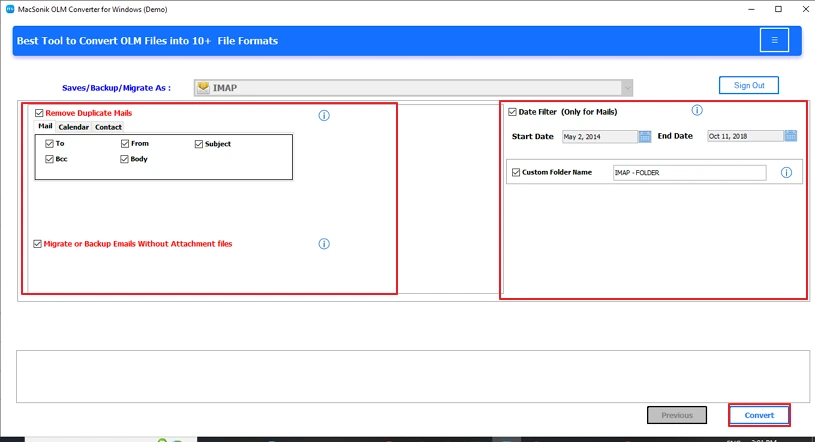The image size is (815, 442).
Task: Click the Start Date field showing May 2, 2014
Action: click(x=598, y=136)
